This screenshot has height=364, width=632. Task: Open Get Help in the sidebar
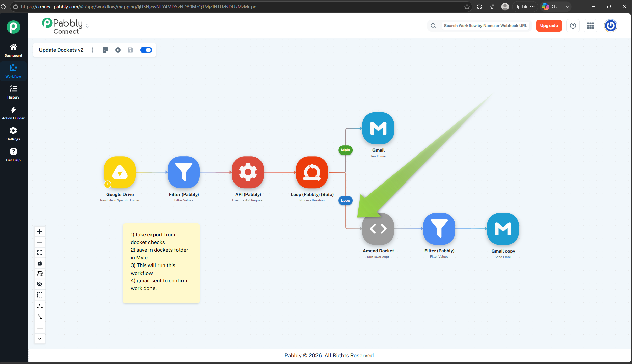click(x=13, y=155)
